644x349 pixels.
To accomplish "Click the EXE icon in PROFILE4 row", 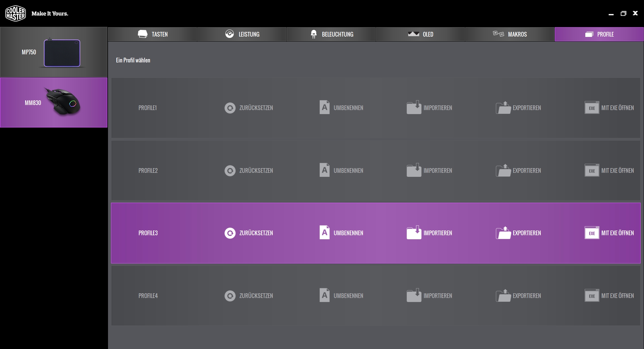I will coord(592,296).
